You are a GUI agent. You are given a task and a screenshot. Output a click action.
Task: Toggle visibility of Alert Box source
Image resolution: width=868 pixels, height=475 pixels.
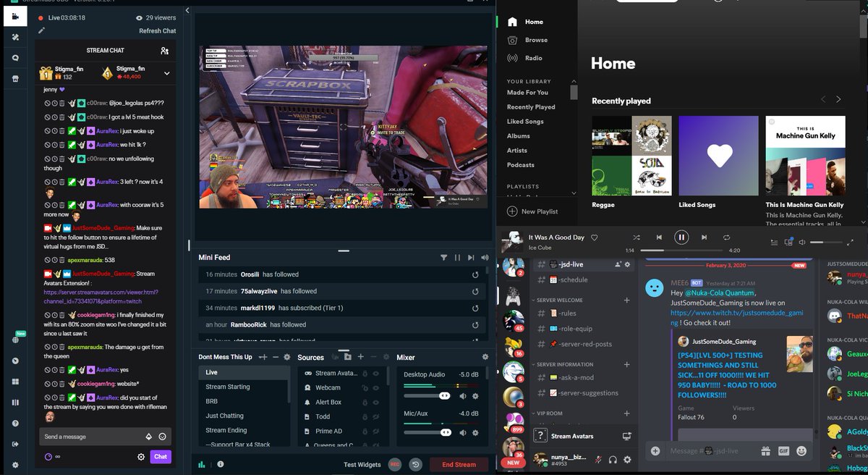(x=377, y=403)
